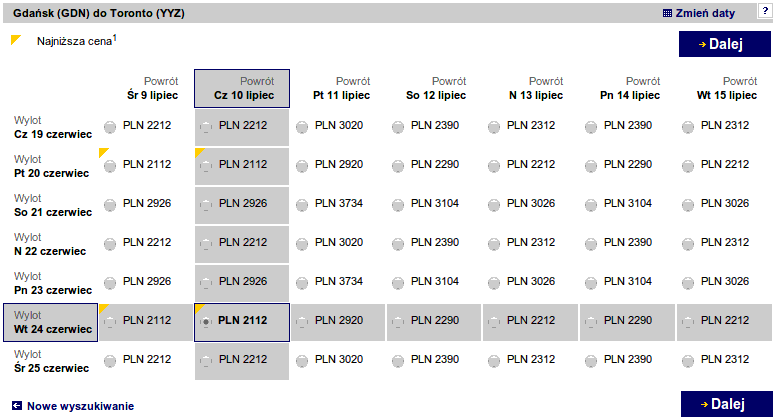Click PLN 3104 under Pn 14 lipiec, Pn 23 row
777x420 pixels.
[x=628, y=281]
